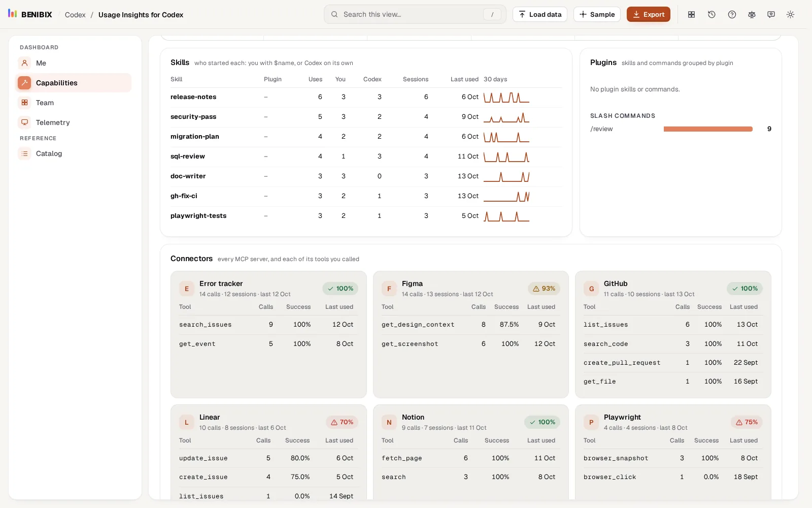812x508 pixels.
Task: Click the GitHub G badge
Action: pos(591,289)
